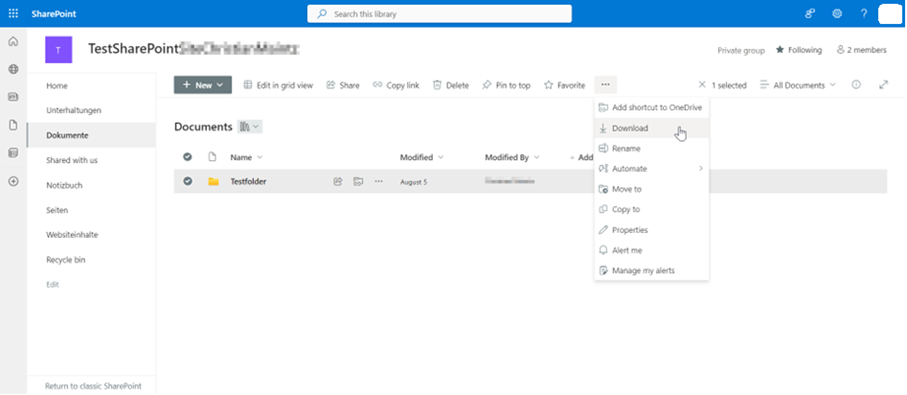Image resolution: width=907 pixels, height=395 pixels.
Task: Choose Copy to from the menu
Action: pos(651,209)
